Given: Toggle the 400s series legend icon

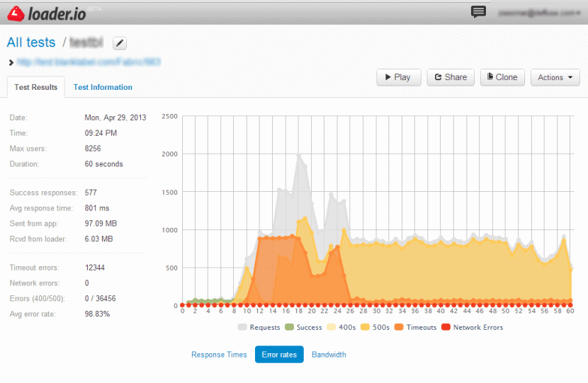Looking at the screenshot, I should pyautogui.click(x=332, y=327).
